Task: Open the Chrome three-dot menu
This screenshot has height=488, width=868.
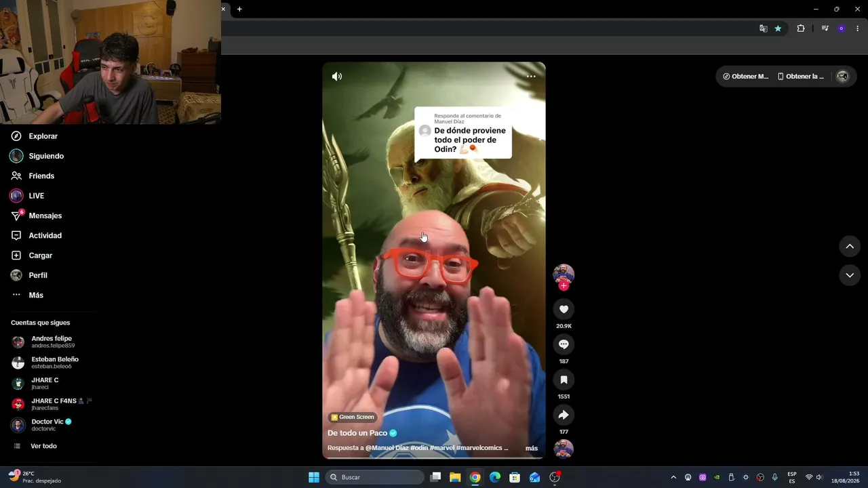Action: point(859,28)
